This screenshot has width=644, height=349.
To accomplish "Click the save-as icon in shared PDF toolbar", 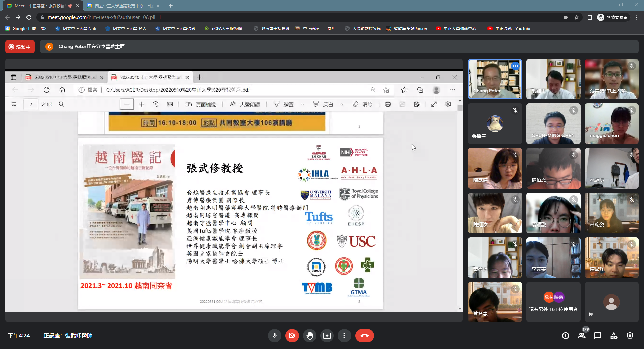I will click(x=417, y=104).
